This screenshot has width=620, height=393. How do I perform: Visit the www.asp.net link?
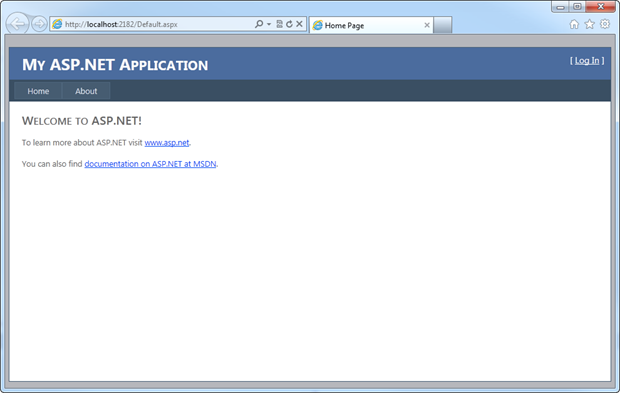[x=167, y=143]
